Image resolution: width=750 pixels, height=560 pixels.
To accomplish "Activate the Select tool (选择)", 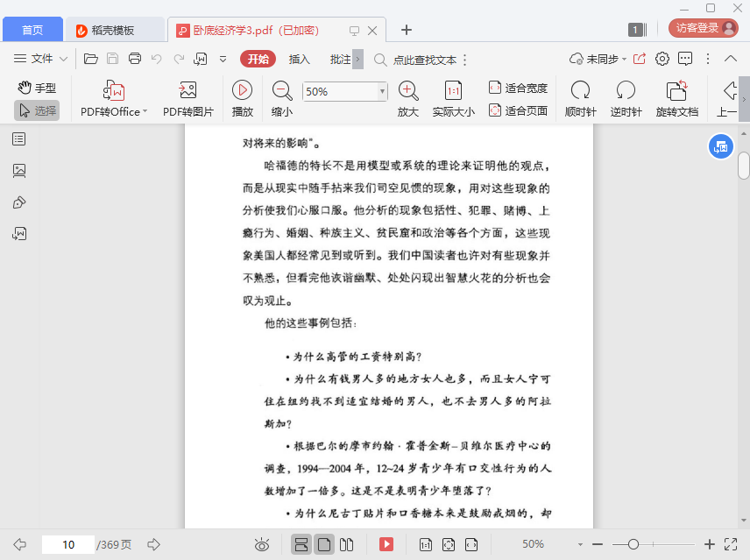I will click(37, 111).
